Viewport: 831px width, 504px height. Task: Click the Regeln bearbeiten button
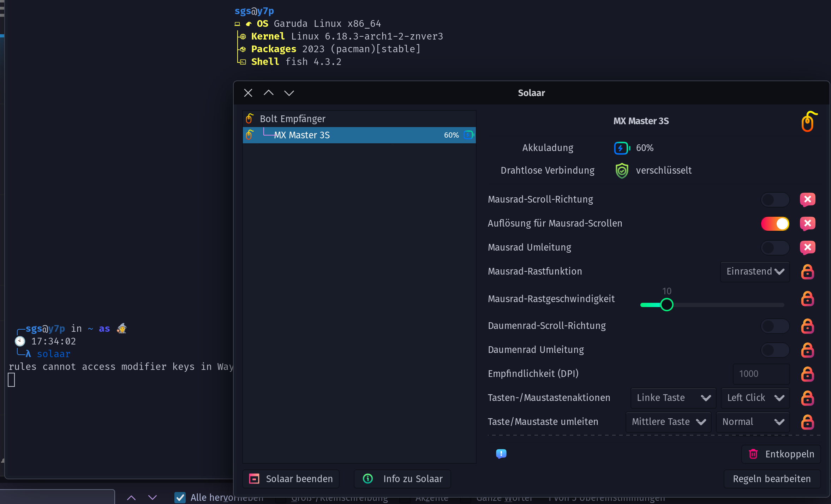coord(772,479)
